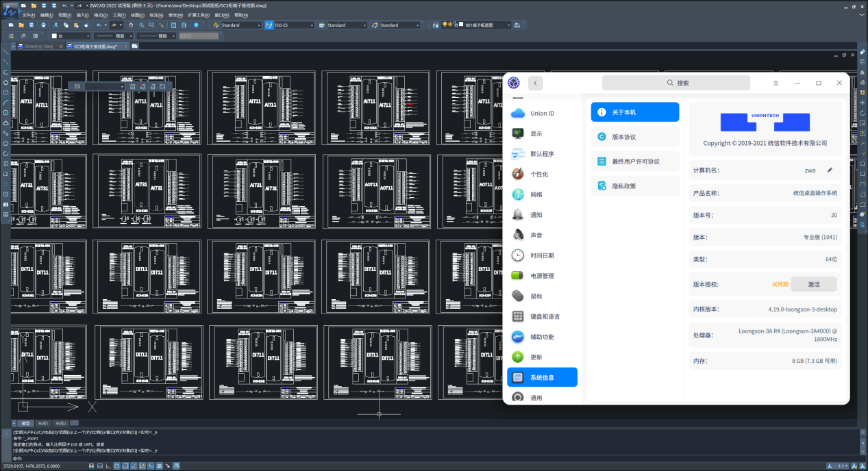The image size is (868, 471).
Task: Select the Hatch tool
Action: (x=7, y=194)
